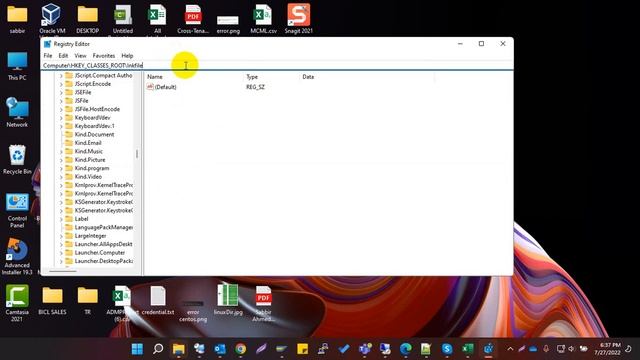
Task: Show hidden system tray icons
Action: pos(510,349)
